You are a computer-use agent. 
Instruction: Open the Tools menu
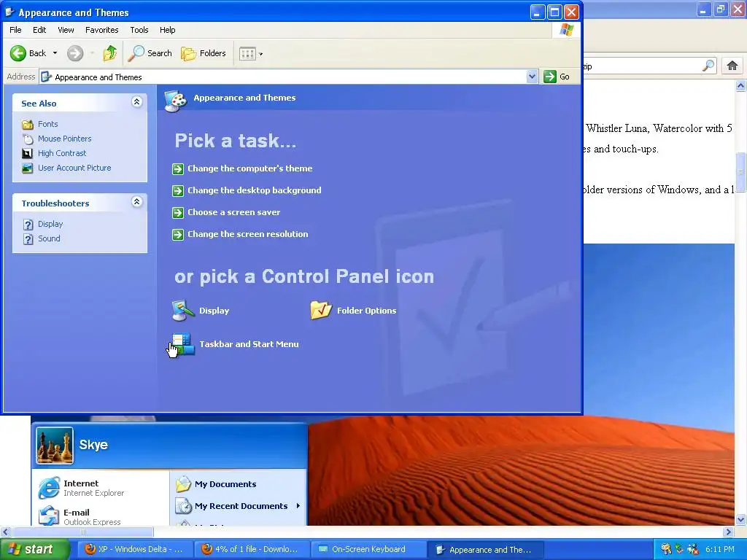point(139,30)
